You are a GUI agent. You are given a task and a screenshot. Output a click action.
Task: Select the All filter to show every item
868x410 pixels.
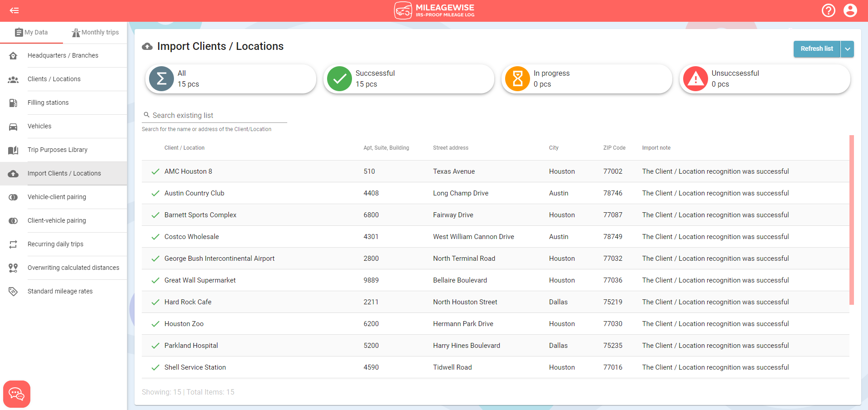[x=230, y=78]
